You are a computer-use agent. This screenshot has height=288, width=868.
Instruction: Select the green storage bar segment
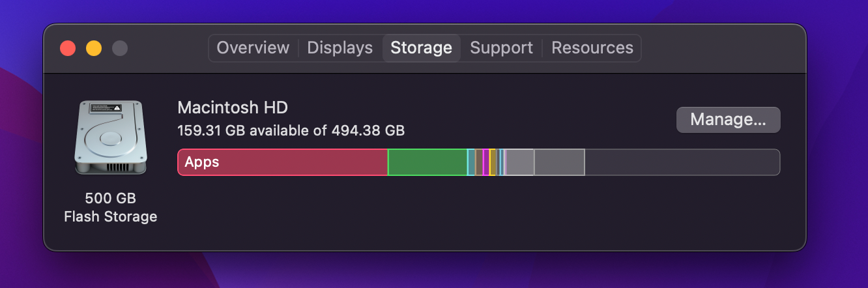click(427, 162)
